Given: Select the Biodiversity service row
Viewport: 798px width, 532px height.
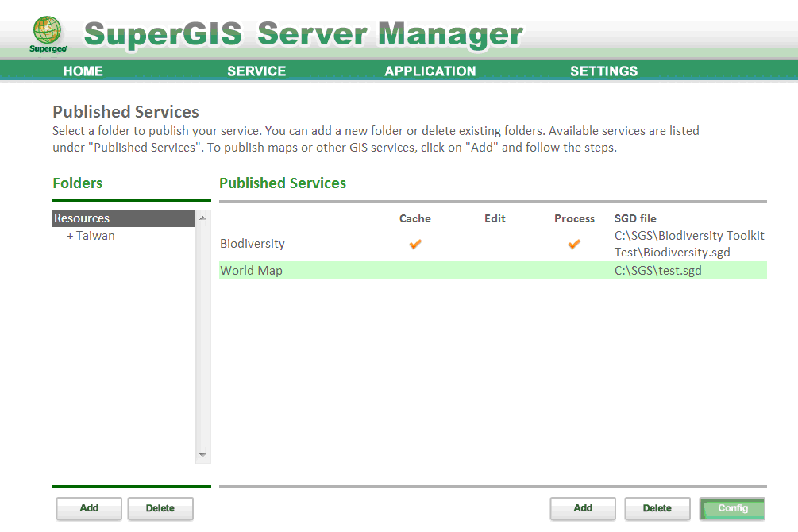Looking at the screenshot, I should [x=492, y=244].
